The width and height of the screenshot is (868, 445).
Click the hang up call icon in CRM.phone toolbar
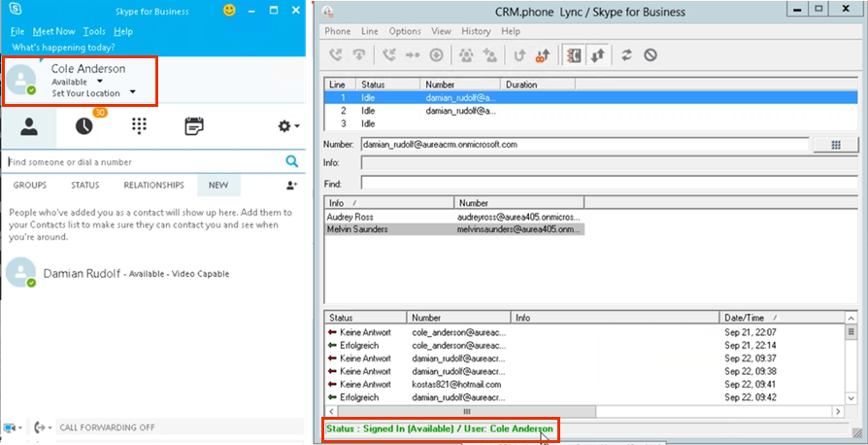tap(360, 54)
